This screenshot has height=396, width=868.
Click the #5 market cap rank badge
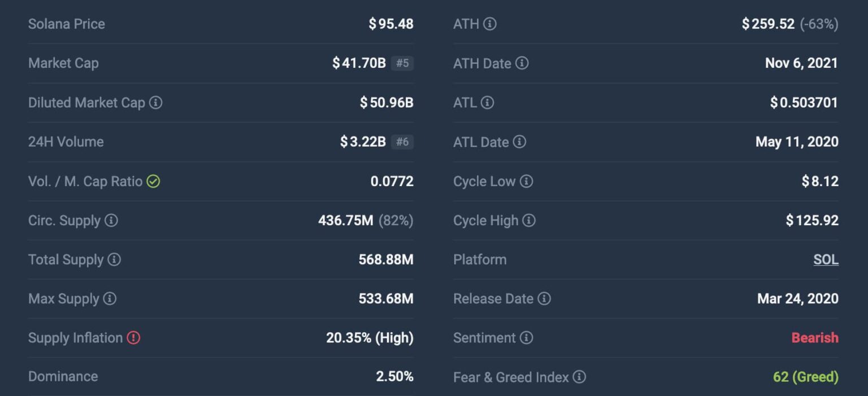[x=402, y=63]
